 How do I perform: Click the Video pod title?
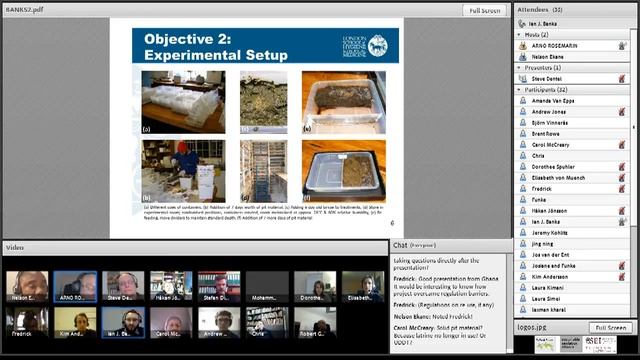[x=15, y=247]
